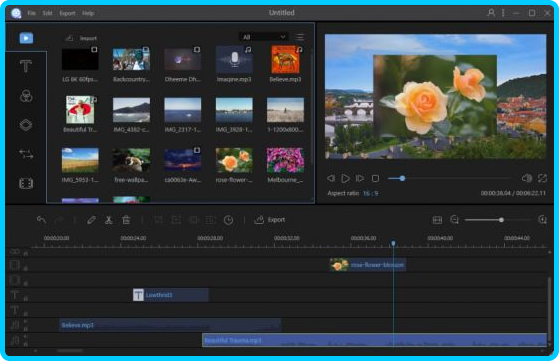The width and height of the screenshot is (559, 361).
Task: Click the app logo in title bar
Action: pos(16,13)
